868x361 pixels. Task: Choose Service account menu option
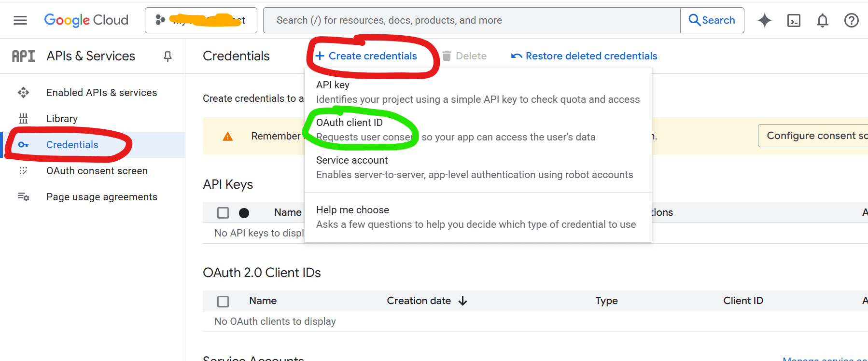pyautogui.click(x=478, y=167)
